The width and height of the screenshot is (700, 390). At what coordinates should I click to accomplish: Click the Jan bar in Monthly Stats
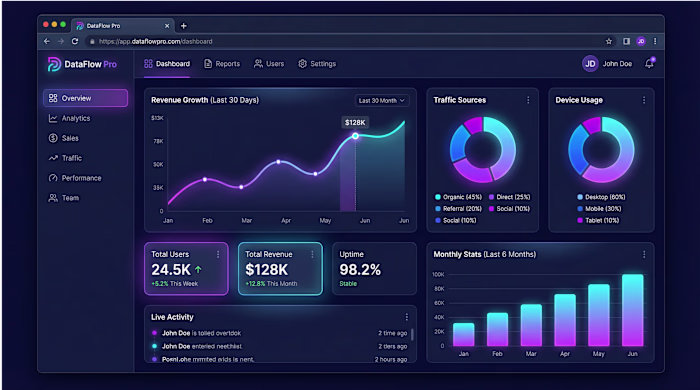click(x=463, y=335)
